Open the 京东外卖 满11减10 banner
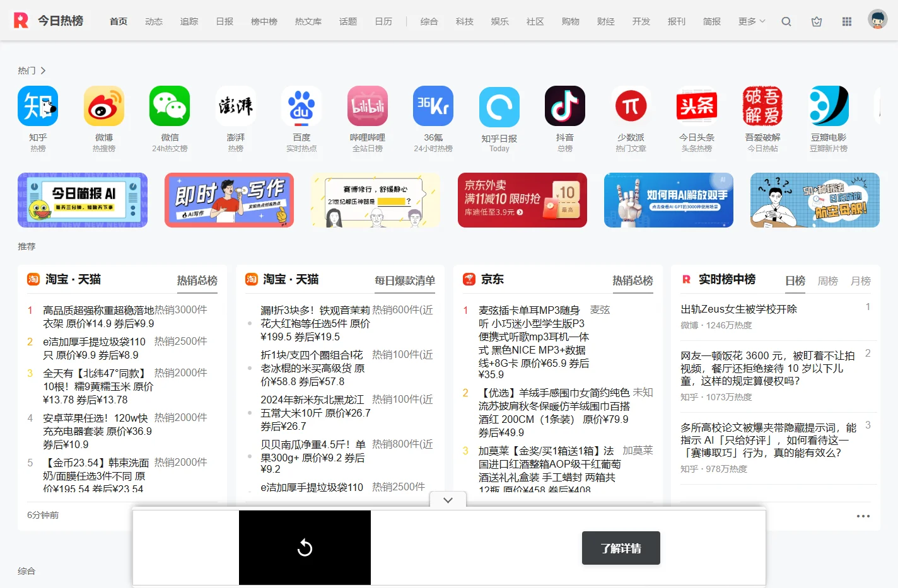This screenshot has width=898, height=588. coord(522,200)
